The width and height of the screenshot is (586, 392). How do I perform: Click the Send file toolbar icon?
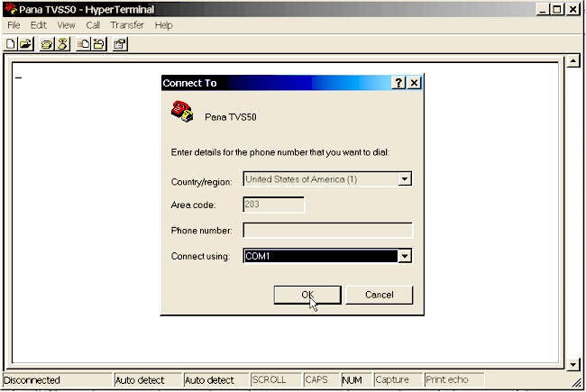[83, 43]
